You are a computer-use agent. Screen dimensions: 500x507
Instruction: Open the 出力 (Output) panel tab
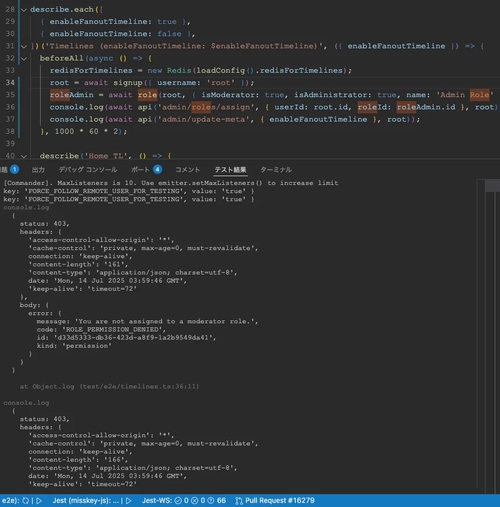[38, 170]
